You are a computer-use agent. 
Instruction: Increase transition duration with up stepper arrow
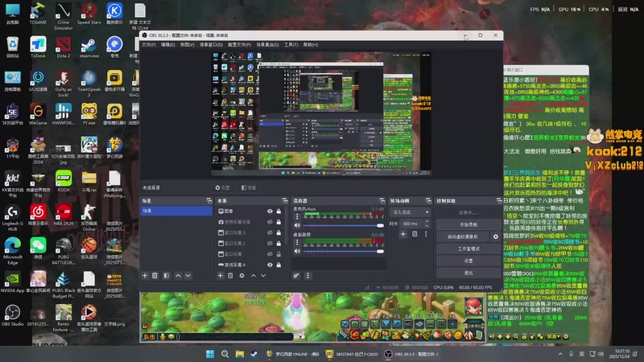tap(427, 222)
